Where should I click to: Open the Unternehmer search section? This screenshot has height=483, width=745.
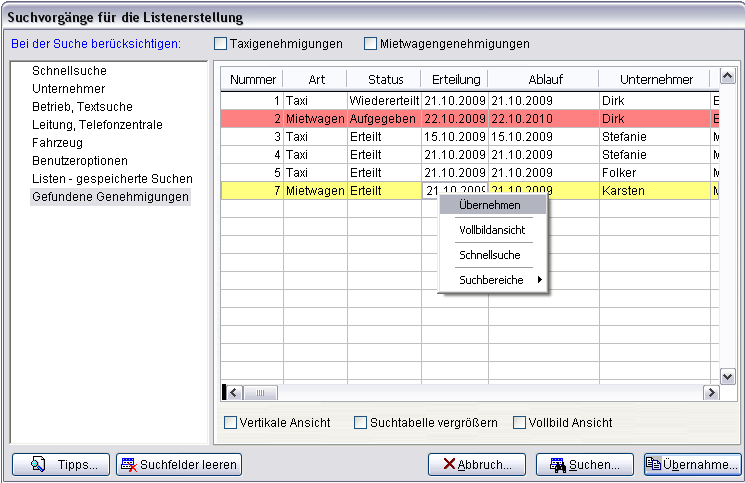pyautogui.click(x=68, y=89)
